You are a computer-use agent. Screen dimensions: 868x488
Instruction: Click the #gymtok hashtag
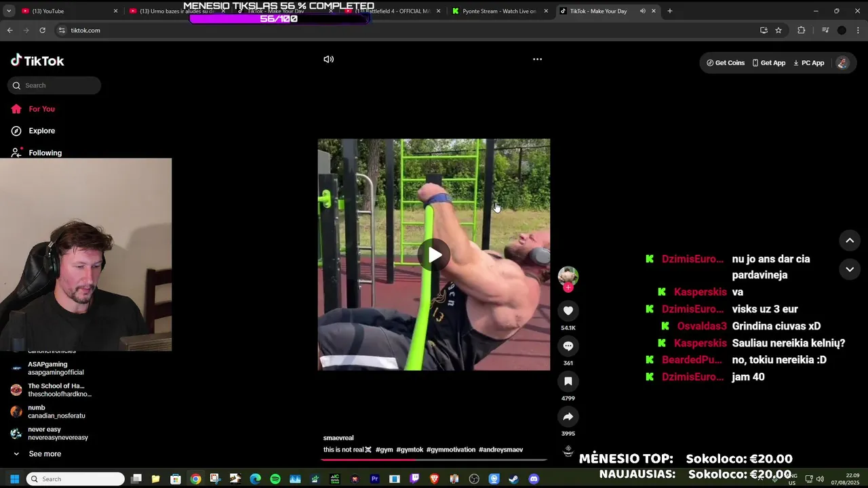tap(410, 449)
